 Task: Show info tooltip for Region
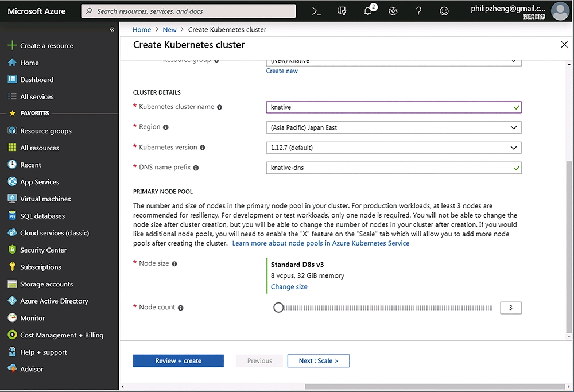pyautogui.click(x=165, y=127)
